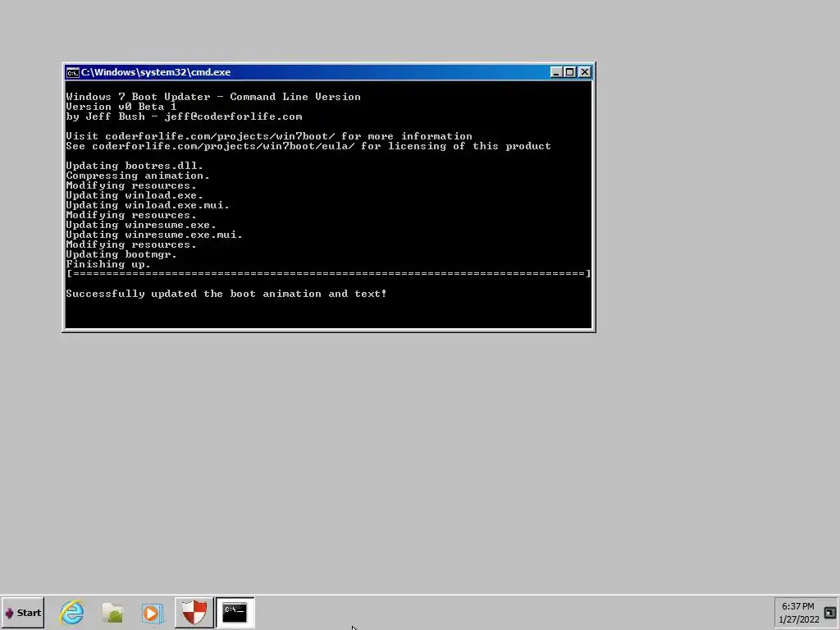This screenshot has height=630, width=840.
Task: Click the 'Compressing animation.' line
Action: click(x=138, y=176)
